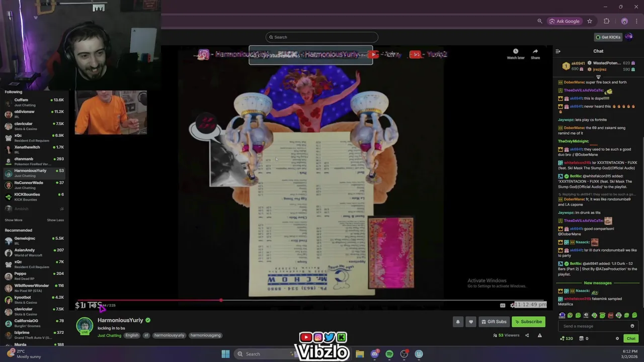The width and height of the screenshot is (644, 362).
Task: Click the harmoniousgang tag
Action: pos(206,335)
